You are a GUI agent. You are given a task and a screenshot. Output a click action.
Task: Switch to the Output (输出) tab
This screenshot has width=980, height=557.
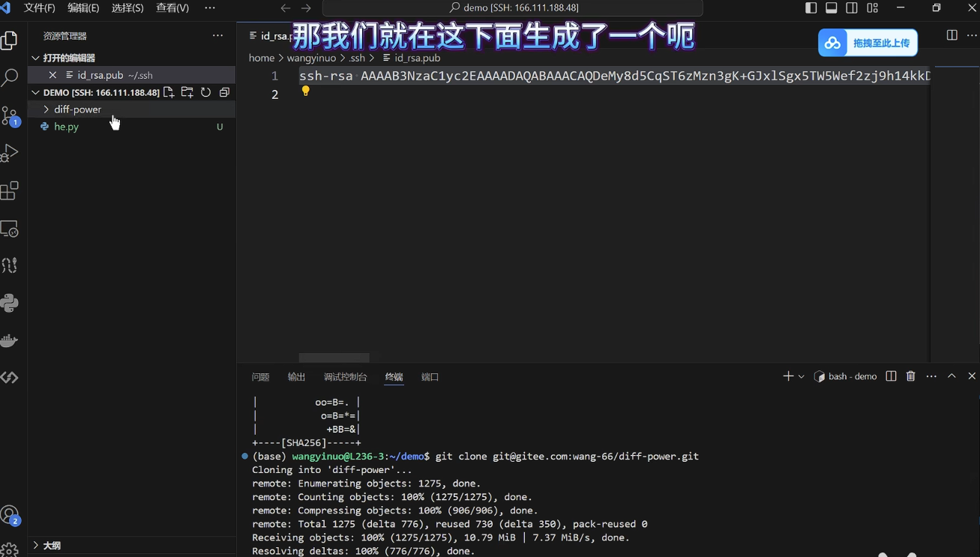(x=296, y=377)
